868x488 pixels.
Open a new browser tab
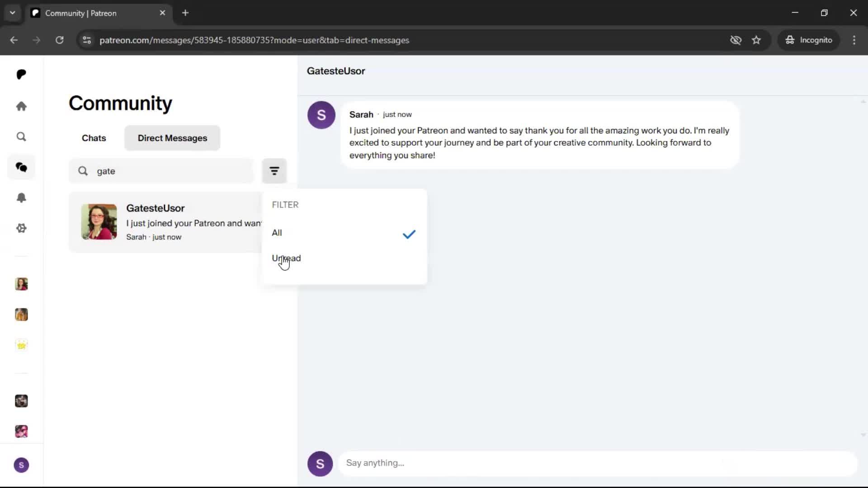185,13
